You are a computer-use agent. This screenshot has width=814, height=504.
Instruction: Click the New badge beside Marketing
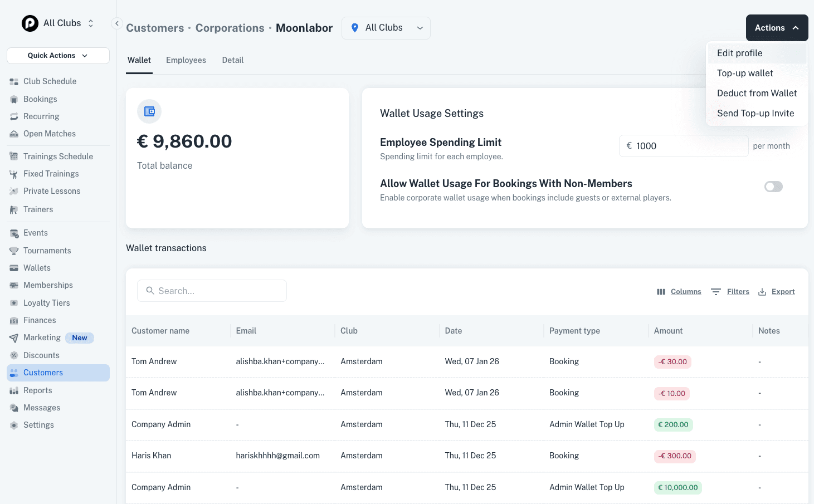[x=80, y=338]
